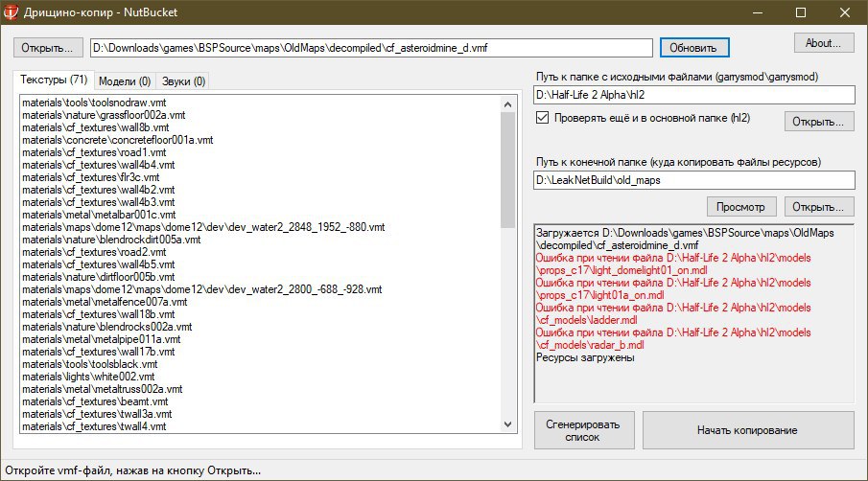Screen dimensions: 868x481
Task: Click the light_domelight01_on.mdl error line in log
Action: (x=673, y=263)
